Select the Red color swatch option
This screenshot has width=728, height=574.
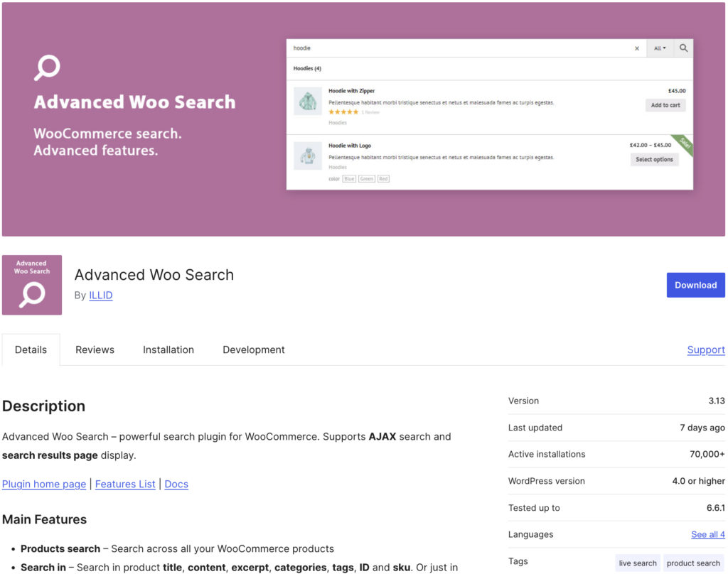(x=383, y=178)
